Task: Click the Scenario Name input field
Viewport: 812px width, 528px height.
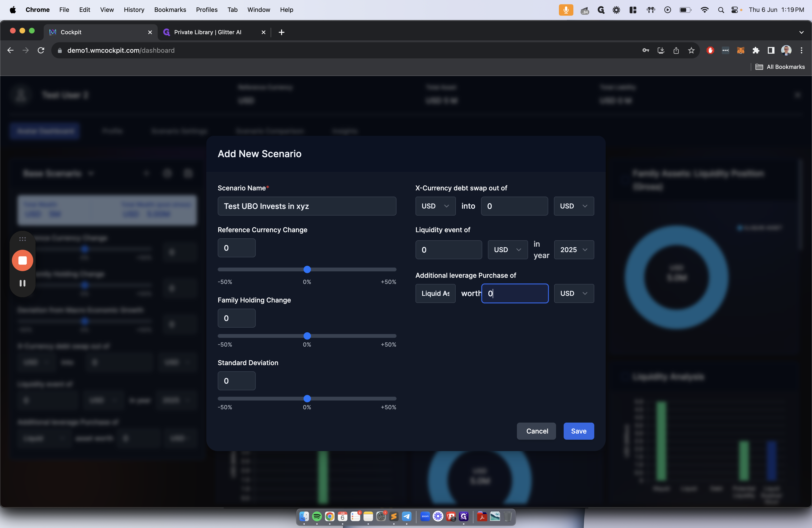Action: tap(307, 206)
